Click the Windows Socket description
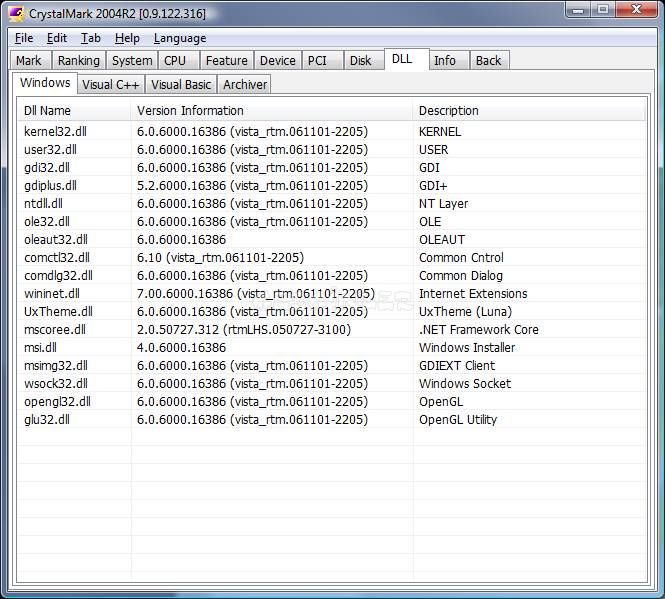The height and width of the screenshot is (599, 665). click(465, 383)
